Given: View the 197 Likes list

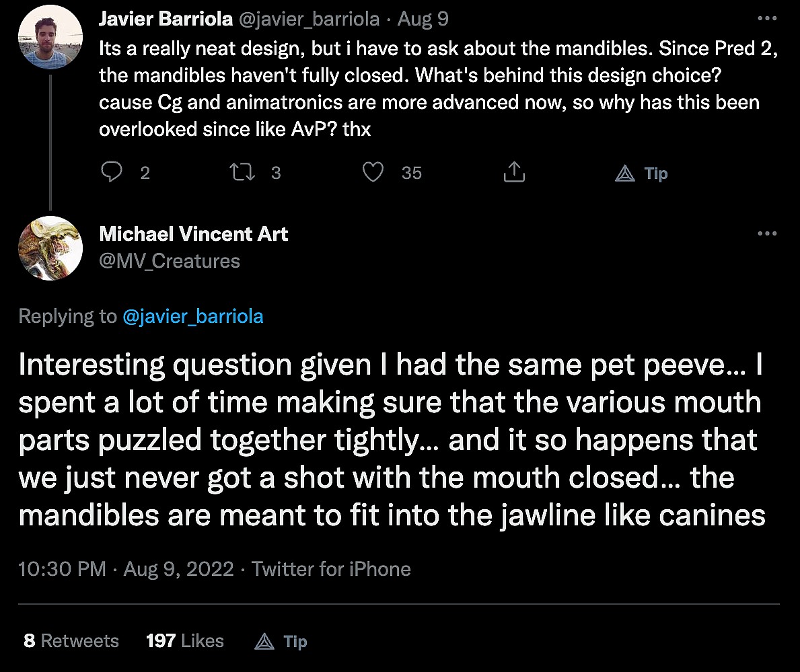Looking at the screenshot, I should [185, 640].
